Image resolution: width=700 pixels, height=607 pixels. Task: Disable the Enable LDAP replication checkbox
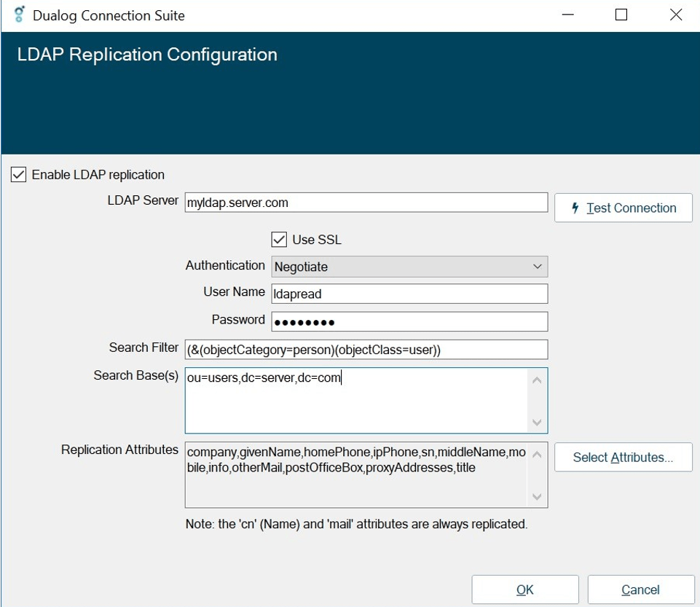18,174
